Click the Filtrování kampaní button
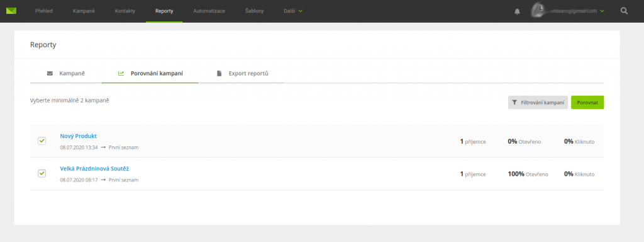644x242 pixels. [x=538, y=103]
